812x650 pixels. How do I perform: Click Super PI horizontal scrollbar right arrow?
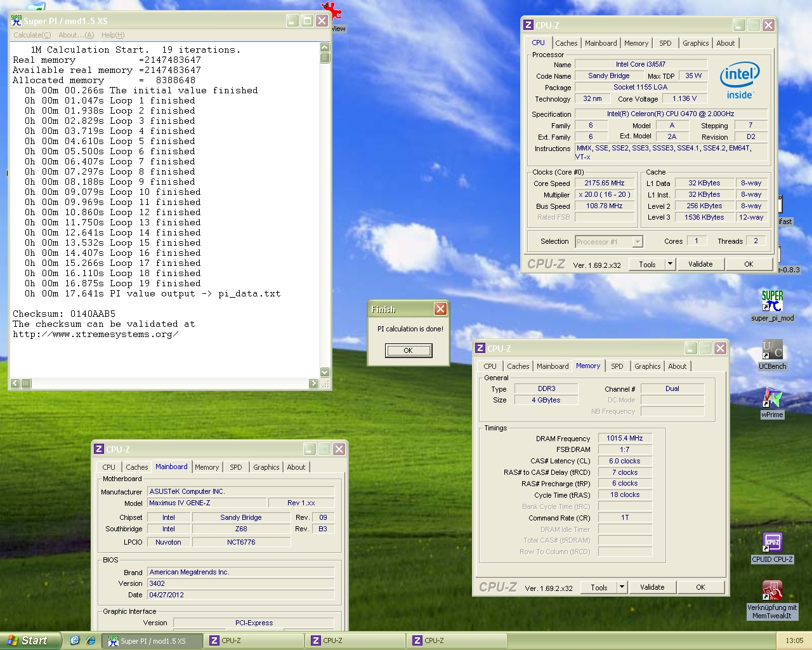pos(313,383)
